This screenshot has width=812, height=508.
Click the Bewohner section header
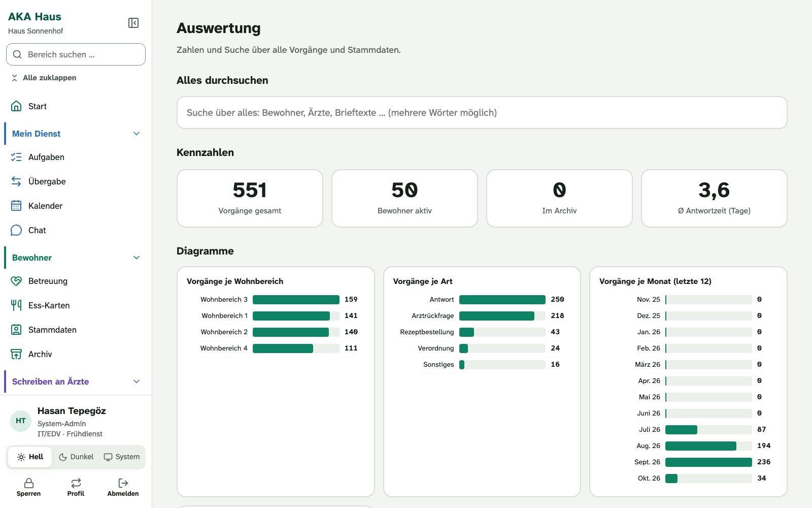76,258
